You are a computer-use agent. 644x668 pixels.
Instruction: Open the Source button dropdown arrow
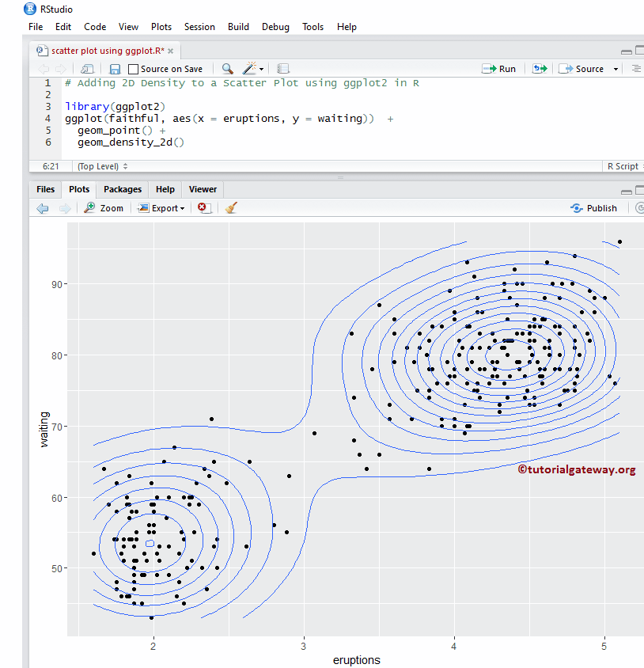tap(616, 68)
